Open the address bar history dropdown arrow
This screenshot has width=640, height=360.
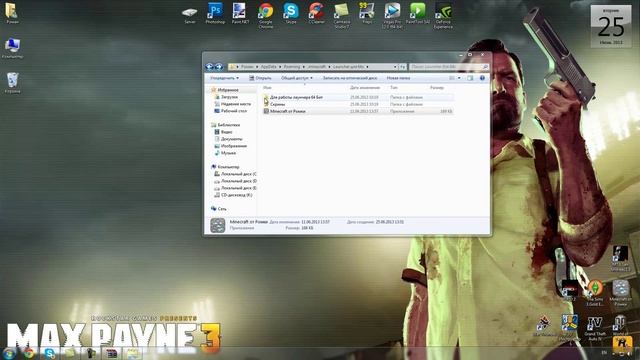[395, 67]
